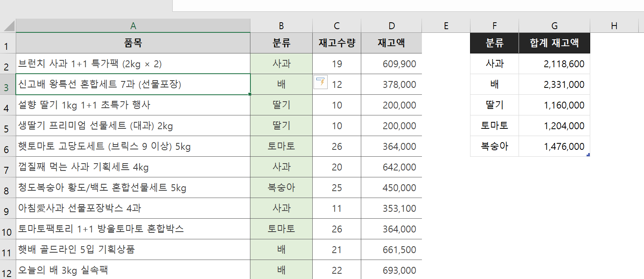
Task: Select cell 생딸기 프리미엄 선물세트
Action: [133, 126]
